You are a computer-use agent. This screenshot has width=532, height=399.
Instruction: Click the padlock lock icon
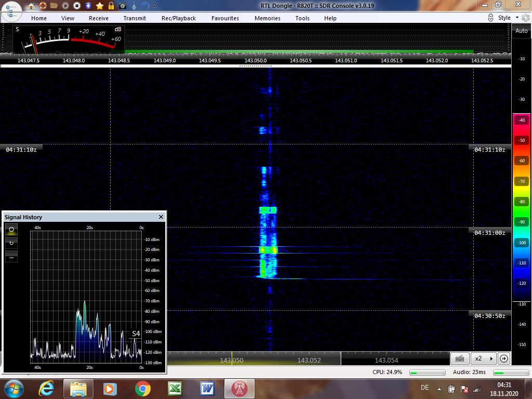click(x=111, y=6)
